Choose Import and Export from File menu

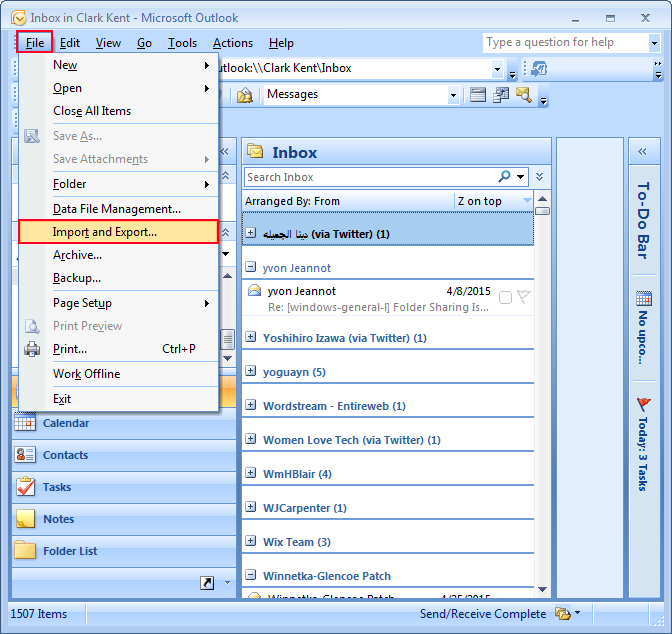[x=119, y=232]
